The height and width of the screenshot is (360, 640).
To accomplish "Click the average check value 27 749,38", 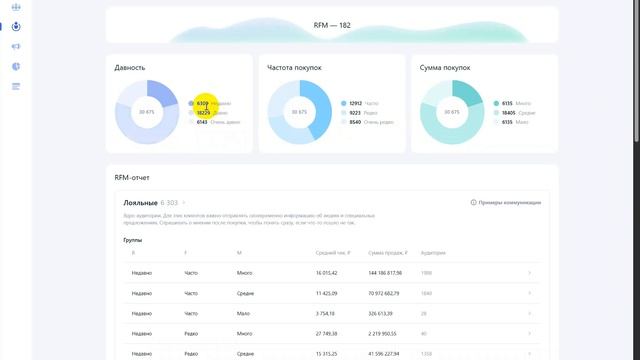I will [327, 333].
